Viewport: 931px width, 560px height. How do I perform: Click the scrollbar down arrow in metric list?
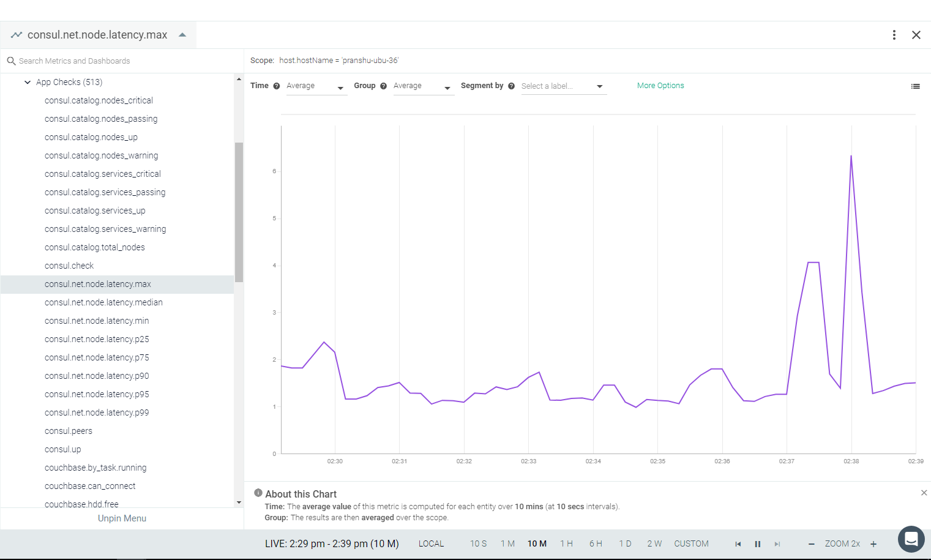point(239,502)
